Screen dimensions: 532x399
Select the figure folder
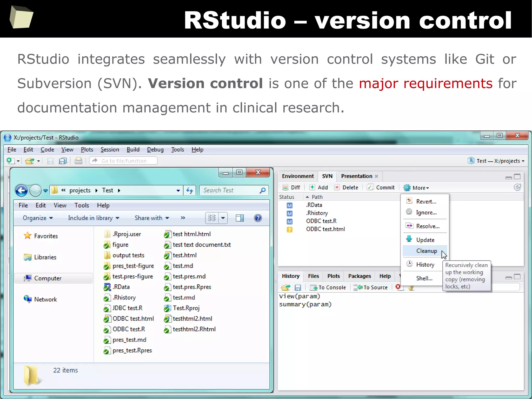(116, 245)
